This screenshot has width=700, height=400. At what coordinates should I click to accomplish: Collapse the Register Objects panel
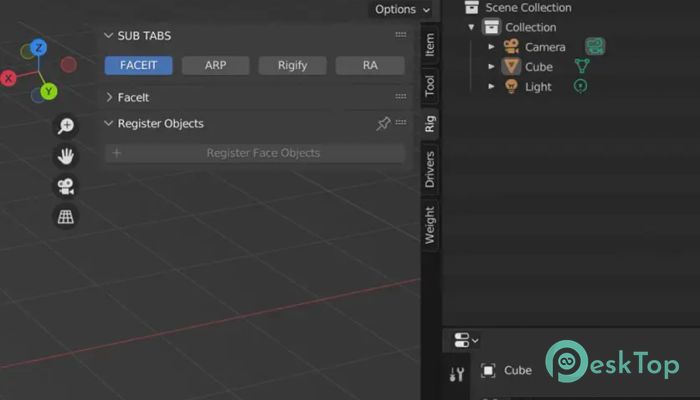(108, 123)
